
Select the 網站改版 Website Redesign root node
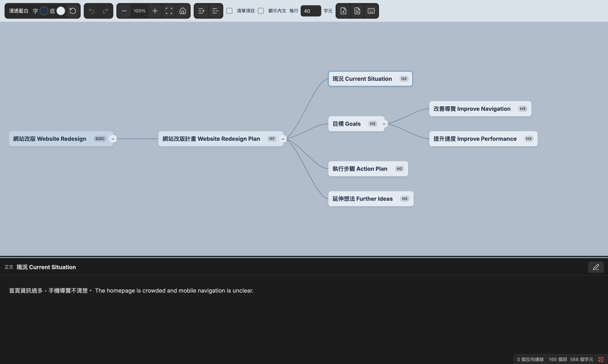pos(61,139)
